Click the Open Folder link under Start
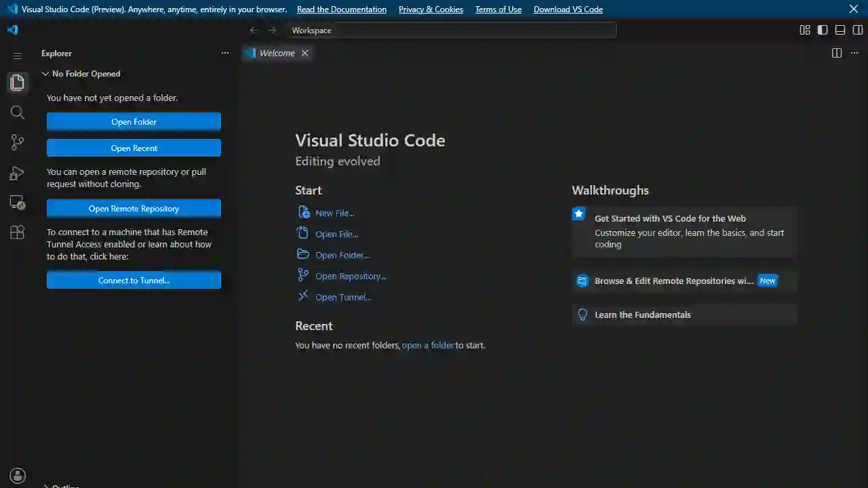This screenshot has height=488, width=868. click(x=342, y=255)
